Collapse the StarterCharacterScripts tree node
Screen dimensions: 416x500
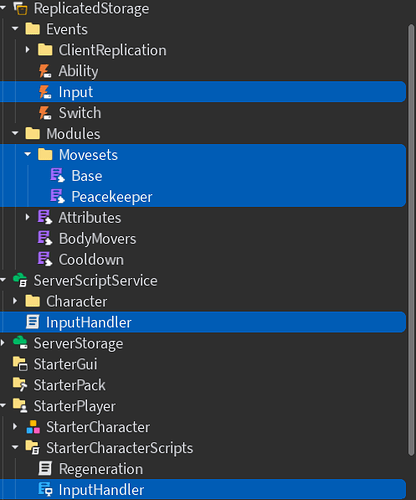(x=15, y=448)
